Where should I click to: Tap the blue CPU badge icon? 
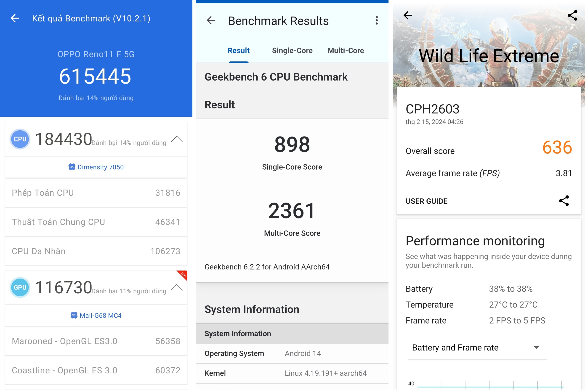tap(20, 139)
